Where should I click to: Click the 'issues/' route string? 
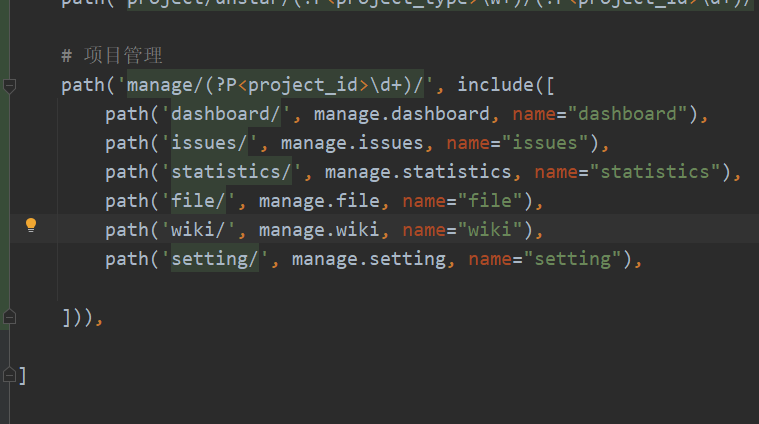[x=209, y=143]
